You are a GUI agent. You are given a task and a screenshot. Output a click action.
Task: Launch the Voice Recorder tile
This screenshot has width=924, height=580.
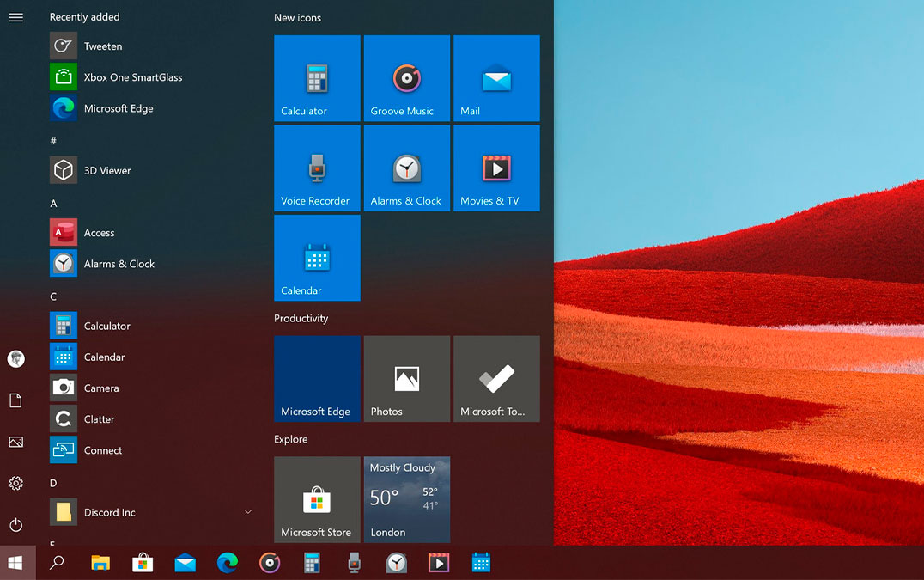coord(317,168)
